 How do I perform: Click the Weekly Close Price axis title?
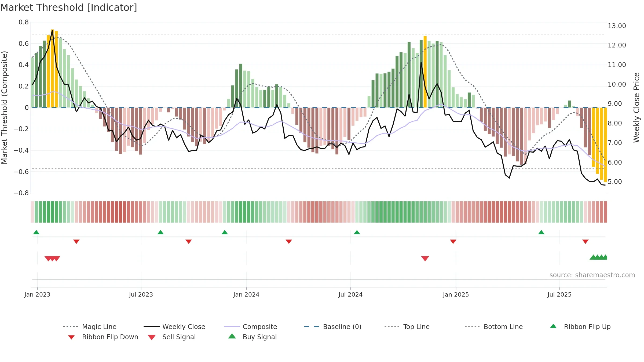(x=636, y=107)
